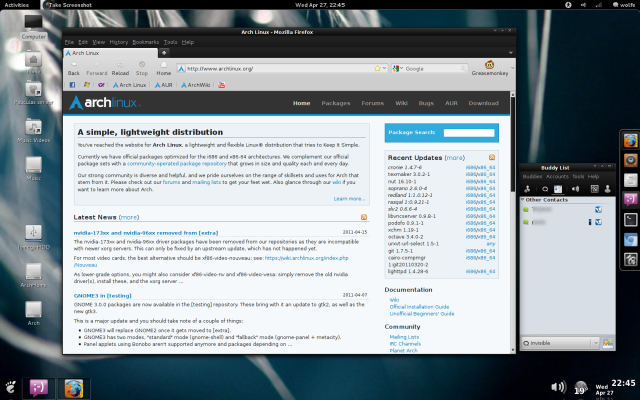640x400 pixels.
Task: Select the Arch Linux browser tab
Action: (110, 53)
